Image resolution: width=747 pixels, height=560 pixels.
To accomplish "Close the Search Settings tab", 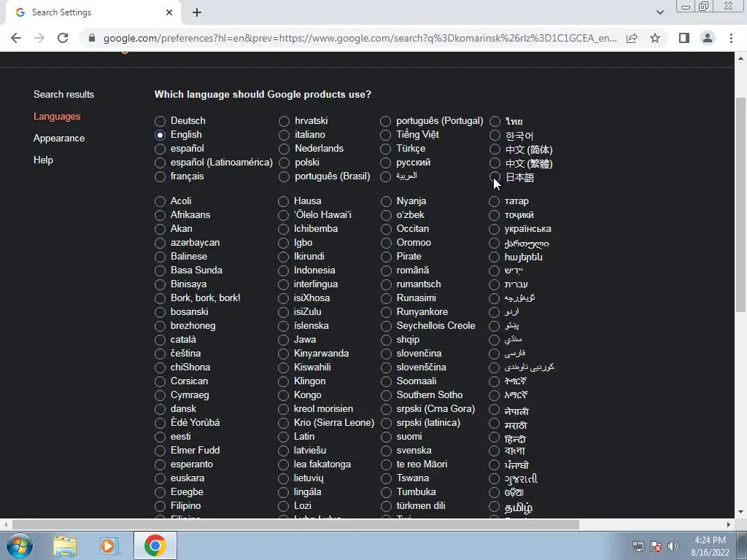I will click(x=169, y=12).
